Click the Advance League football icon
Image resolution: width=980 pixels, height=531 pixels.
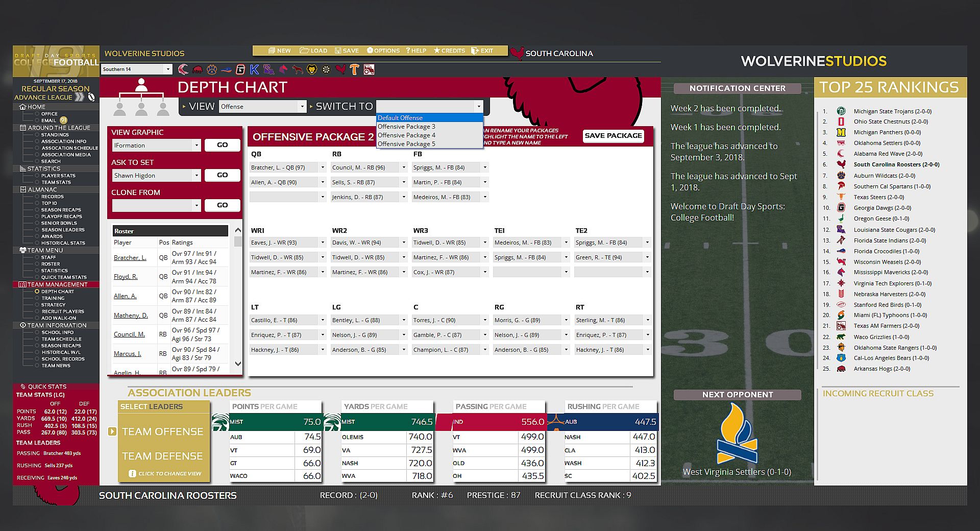[91, 97]
